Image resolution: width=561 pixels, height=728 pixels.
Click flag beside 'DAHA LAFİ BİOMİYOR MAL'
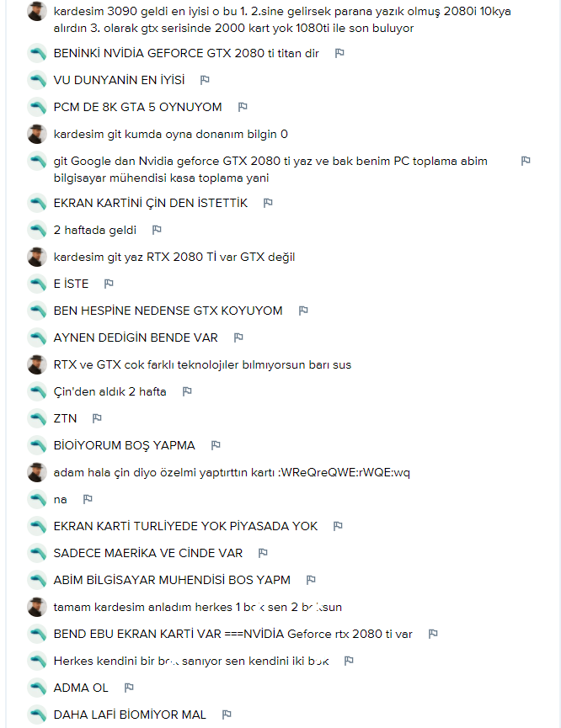(x=227, y=714)
